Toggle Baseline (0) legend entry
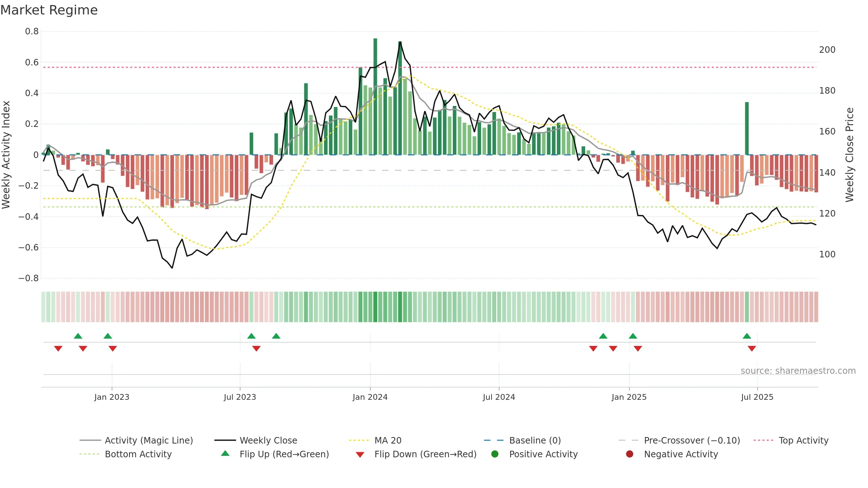 point(522,440)
